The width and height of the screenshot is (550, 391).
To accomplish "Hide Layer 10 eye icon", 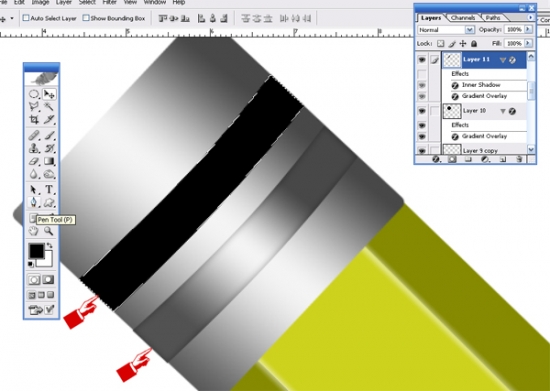I will click(x=422, y=111).
